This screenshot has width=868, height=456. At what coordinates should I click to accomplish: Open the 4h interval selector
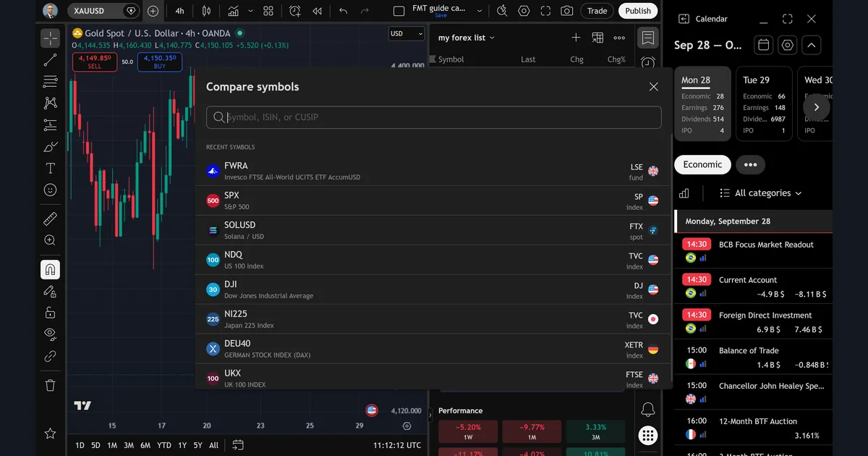click(179, 11)
